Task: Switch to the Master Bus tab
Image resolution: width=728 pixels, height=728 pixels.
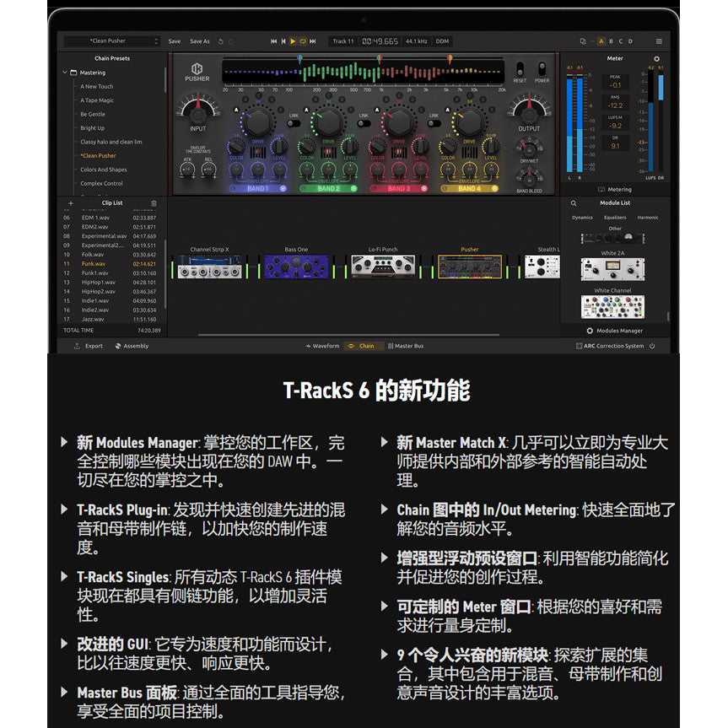Action: (x=406, y=346)
